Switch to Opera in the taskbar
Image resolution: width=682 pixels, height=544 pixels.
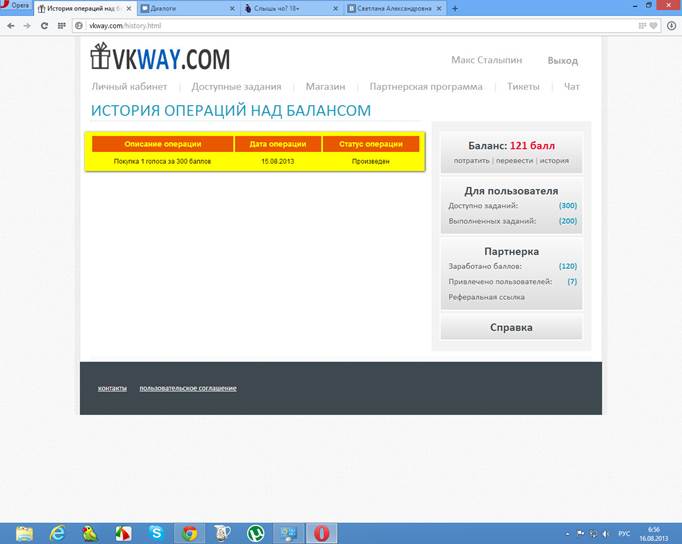pos(321,533)
